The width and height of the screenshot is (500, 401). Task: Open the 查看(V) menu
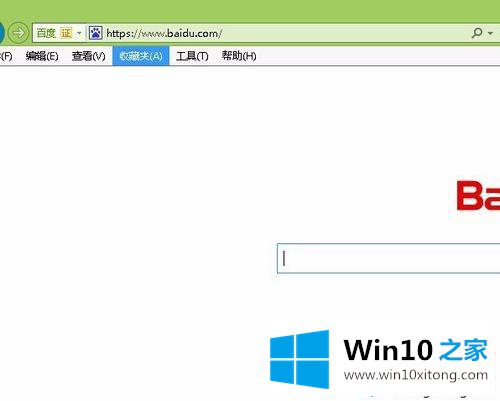pos(88,56)
